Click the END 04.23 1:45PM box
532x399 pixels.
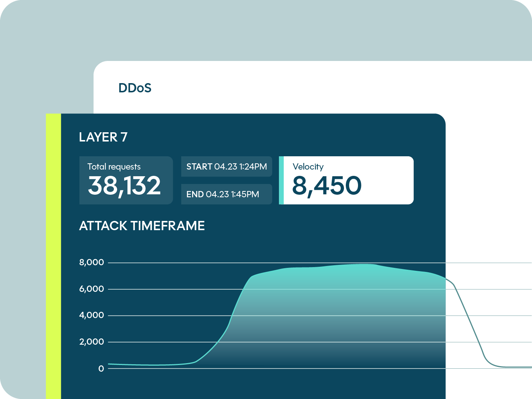point(226,194)
